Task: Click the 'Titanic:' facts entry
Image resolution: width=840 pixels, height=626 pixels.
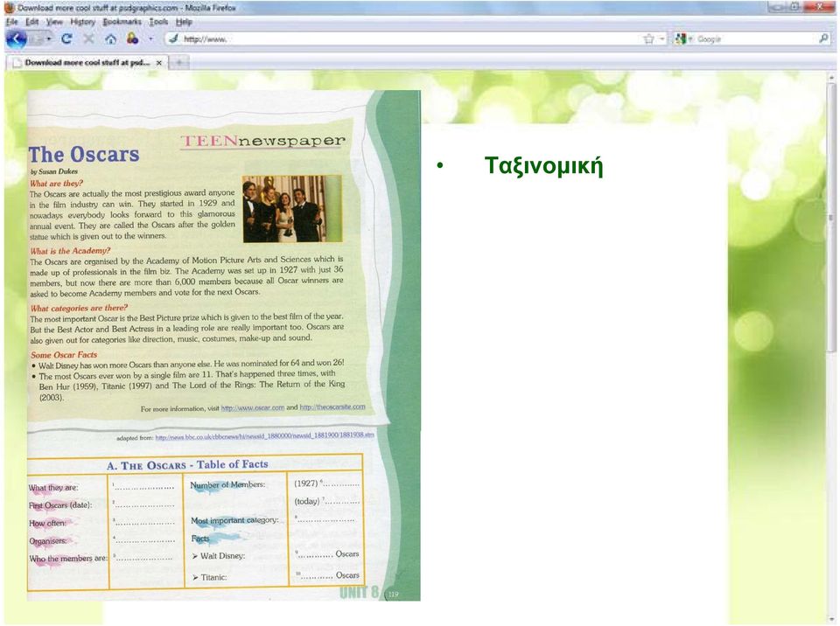Action: pos(209,577)
